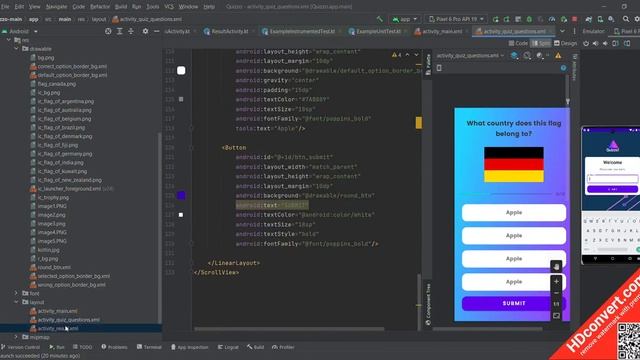Open the Logcat tool window
This screenshot has width=640, height=360.
[x=228, y=347]
